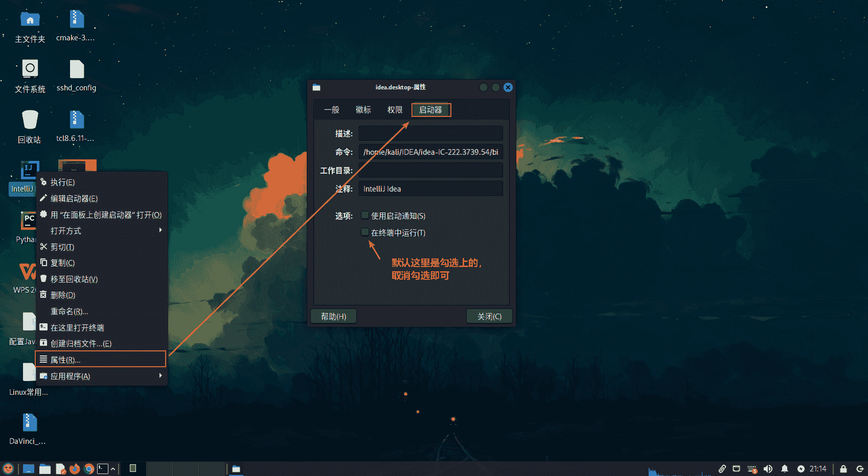Choose 移至回收站(V) in the context menu
The width and height of the screenshot is (868, 476).
point(74,279)
